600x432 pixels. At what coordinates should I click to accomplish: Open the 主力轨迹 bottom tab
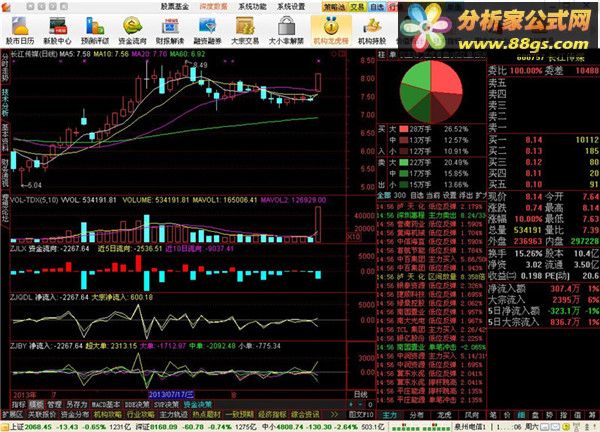tap(173, 414)
